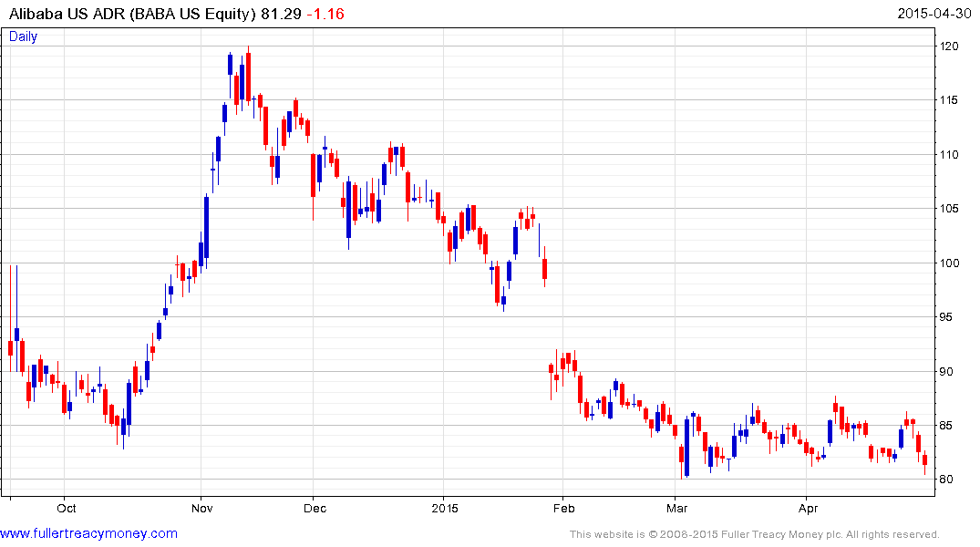Select the last price value 81.29
980x547 pixels.
tap(282, 14)
